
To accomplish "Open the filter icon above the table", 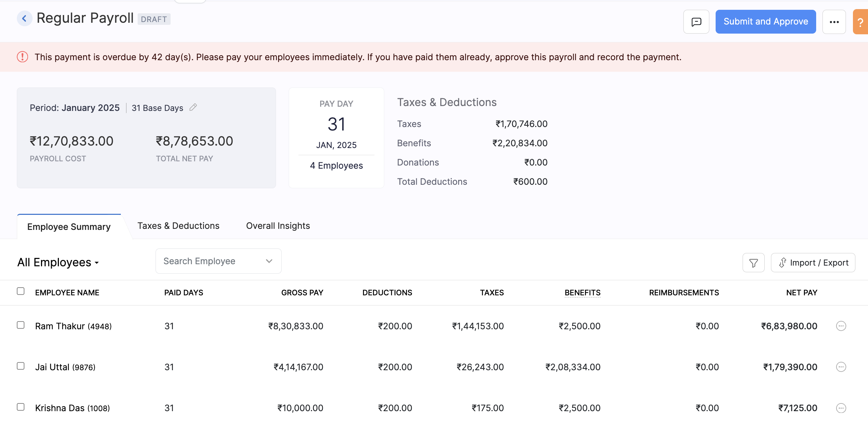I will [753, 262].
